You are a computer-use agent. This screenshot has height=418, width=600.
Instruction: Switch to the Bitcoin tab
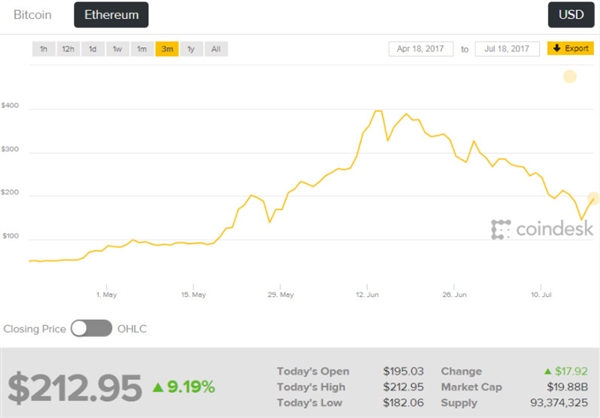tap(33, 15)
